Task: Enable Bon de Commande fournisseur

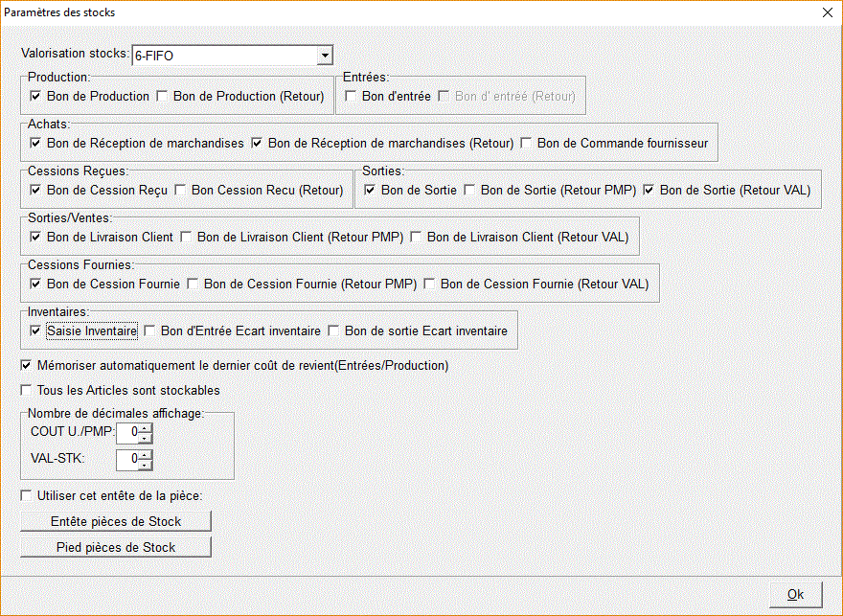Action: tap(526, 143)
